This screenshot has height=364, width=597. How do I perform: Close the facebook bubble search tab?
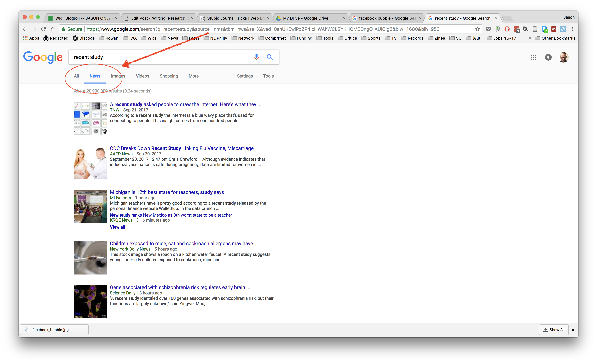coord(420,18)
